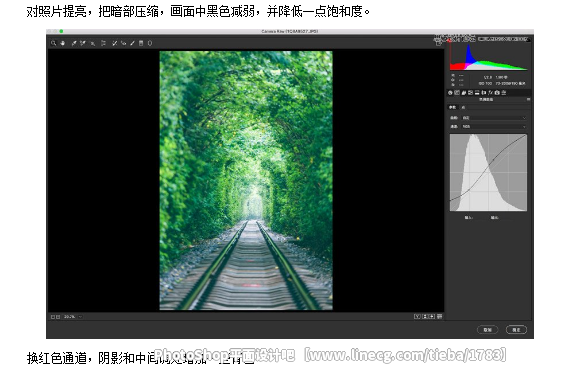562x374 pixels.
Task: Open the Detail panel tab icon
Action: click(463, 93)
